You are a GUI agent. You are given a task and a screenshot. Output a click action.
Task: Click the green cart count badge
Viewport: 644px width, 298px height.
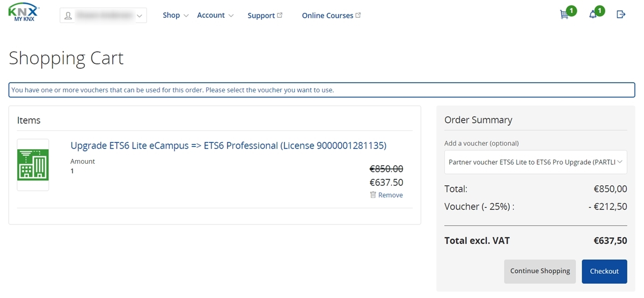[x=571, y=10]
